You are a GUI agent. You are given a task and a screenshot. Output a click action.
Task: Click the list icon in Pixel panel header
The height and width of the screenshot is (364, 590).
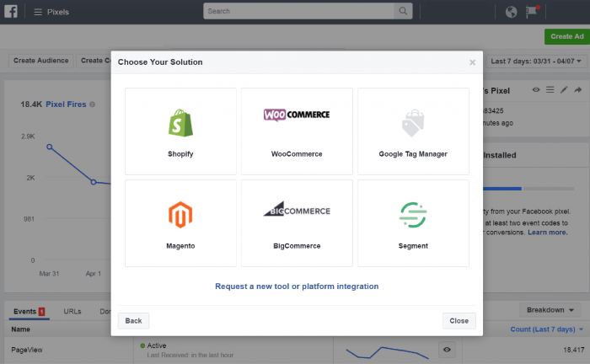tap(550, 89)
